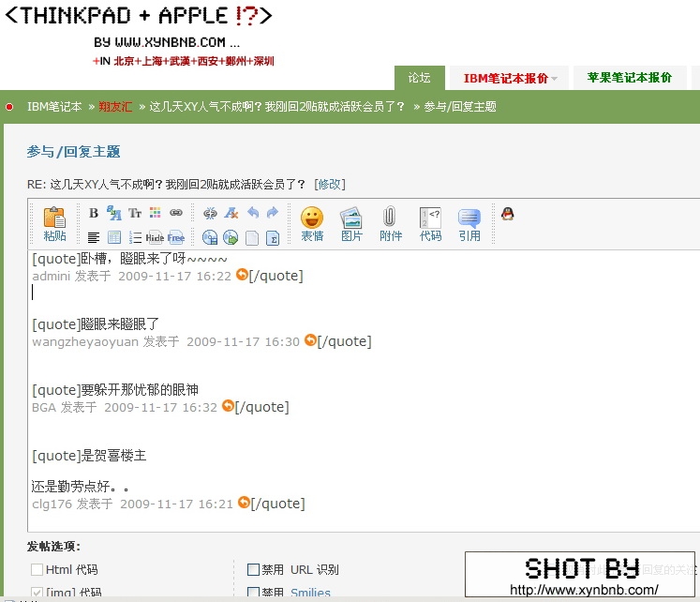Image resolution: width=700 pixels, height=602 pixels.
Task: Click the sigma page icon
Action: pyautogui.click(x=273, y=238)
